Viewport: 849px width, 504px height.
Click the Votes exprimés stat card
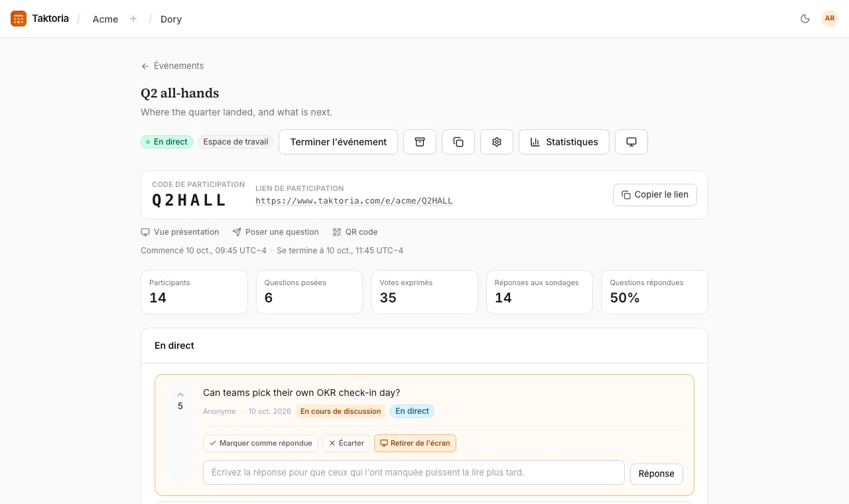pos(424,292)
